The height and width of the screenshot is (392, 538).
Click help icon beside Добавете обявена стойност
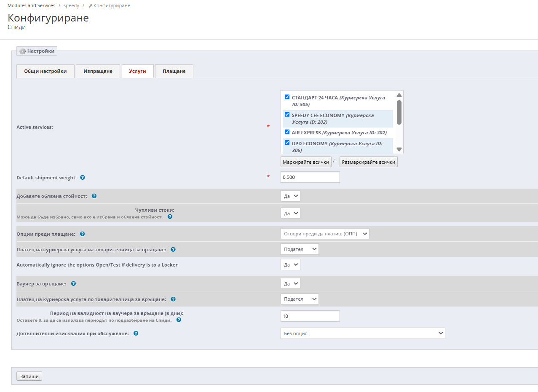[94, 196]
